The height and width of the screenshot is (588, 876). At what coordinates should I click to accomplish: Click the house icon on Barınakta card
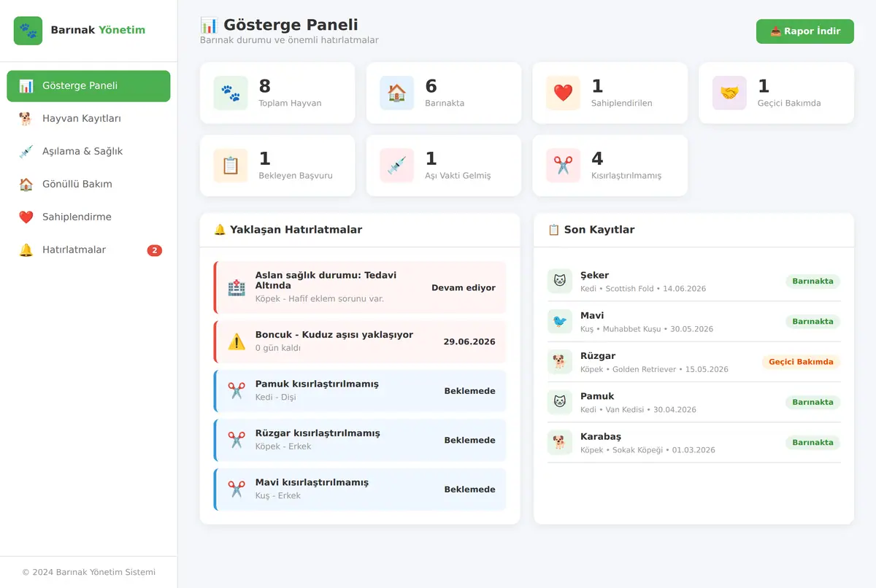pyautogui.click(x=397, y=93)
